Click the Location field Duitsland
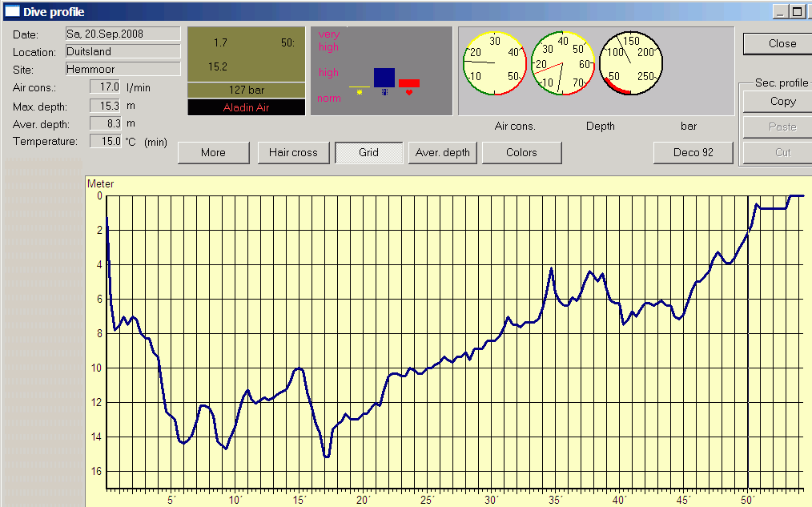 coord(123,51)
